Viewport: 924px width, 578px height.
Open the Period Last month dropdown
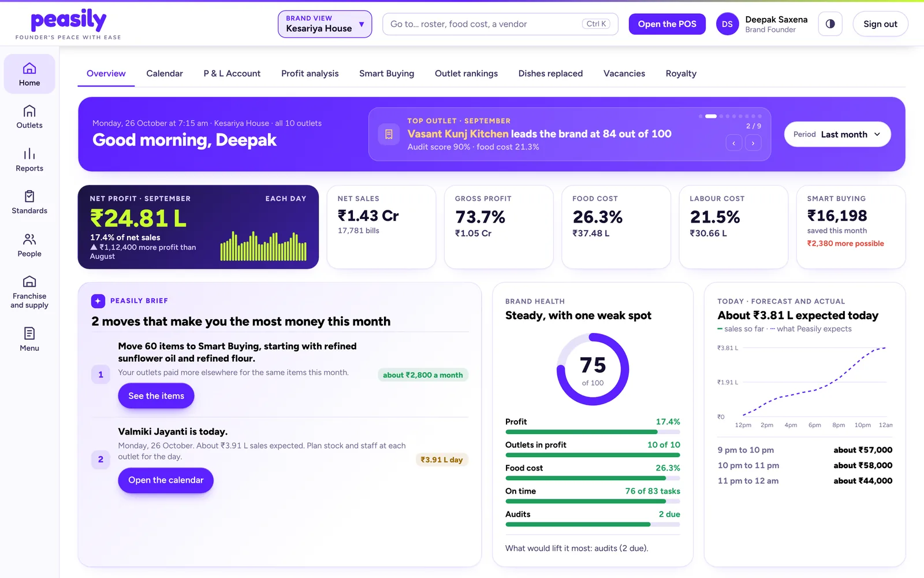click(x=837, y=134)
